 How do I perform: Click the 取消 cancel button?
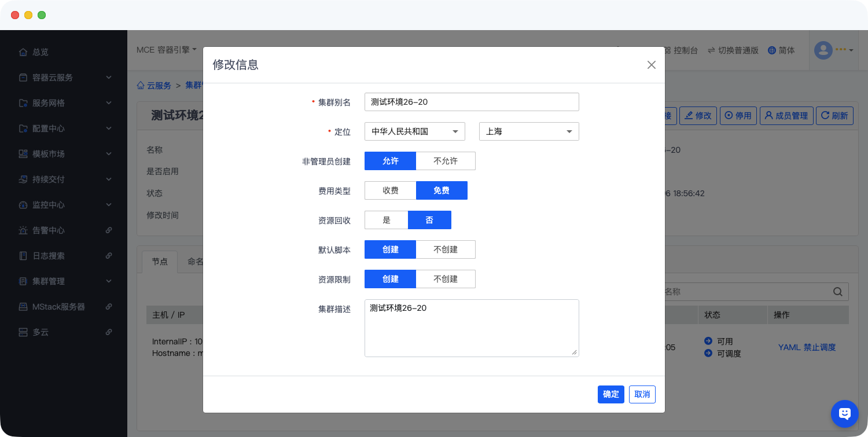click(642, 394)
